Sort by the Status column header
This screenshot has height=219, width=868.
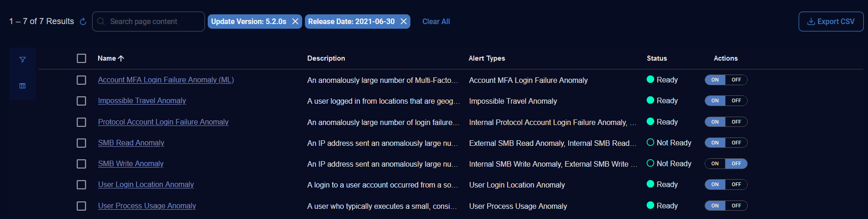[x=657, y=58]
